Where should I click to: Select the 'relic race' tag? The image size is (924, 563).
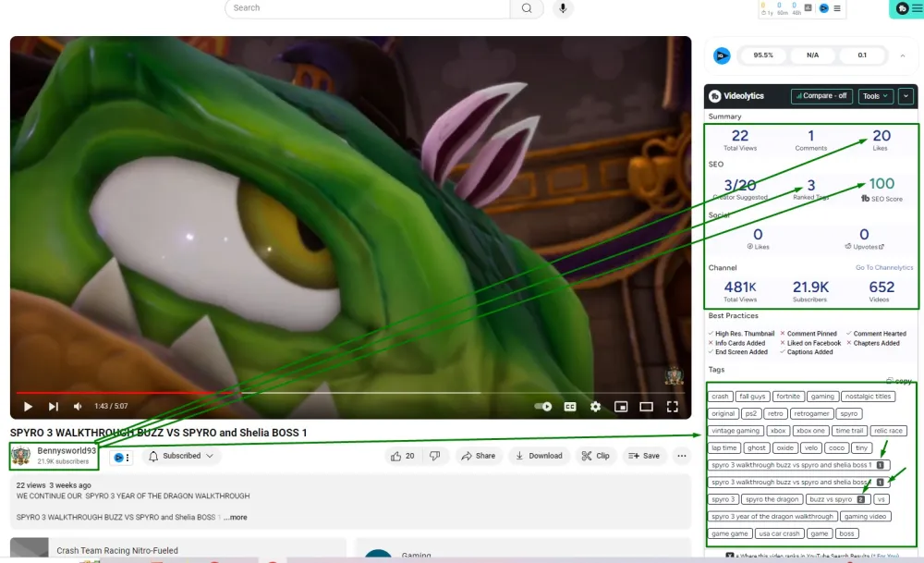pos(888,431)
